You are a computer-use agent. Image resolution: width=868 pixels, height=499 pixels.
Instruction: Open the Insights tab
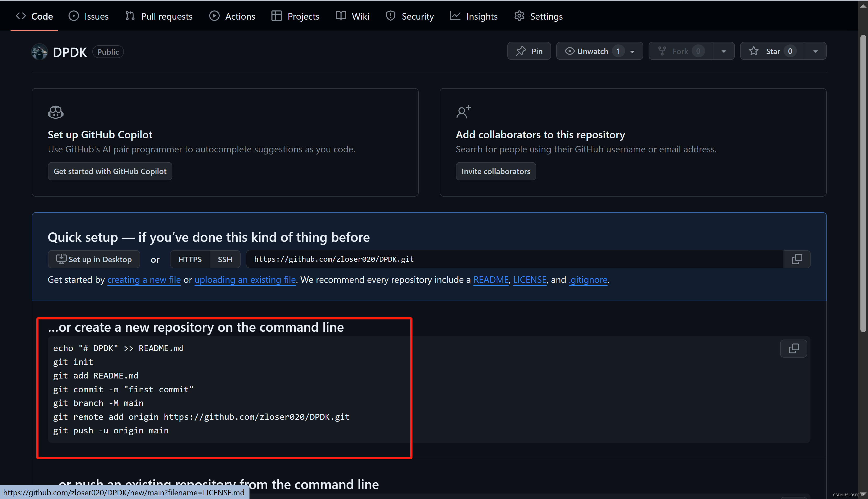[474, 16]
